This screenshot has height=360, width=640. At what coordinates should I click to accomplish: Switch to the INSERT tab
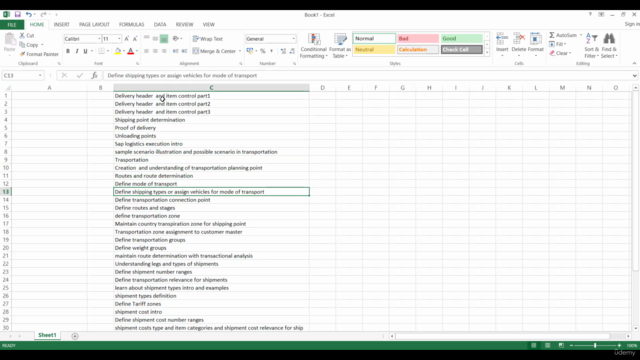tap(62, 24)
